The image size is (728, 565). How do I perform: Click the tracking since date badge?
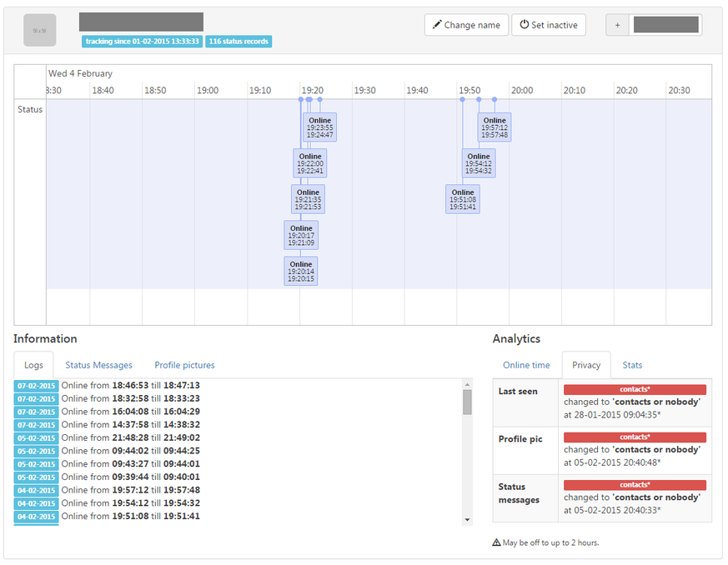pos(142,42)
